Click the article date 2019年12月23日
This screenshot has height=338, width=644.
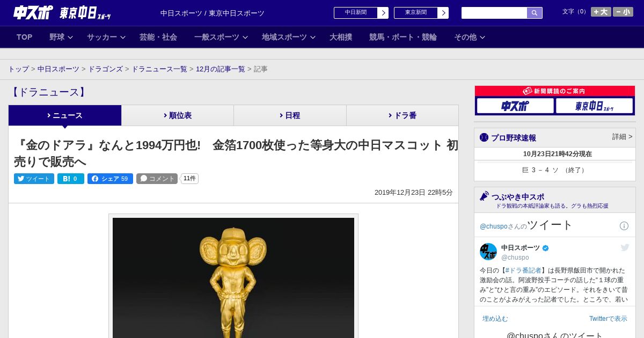tap(400, 193)
